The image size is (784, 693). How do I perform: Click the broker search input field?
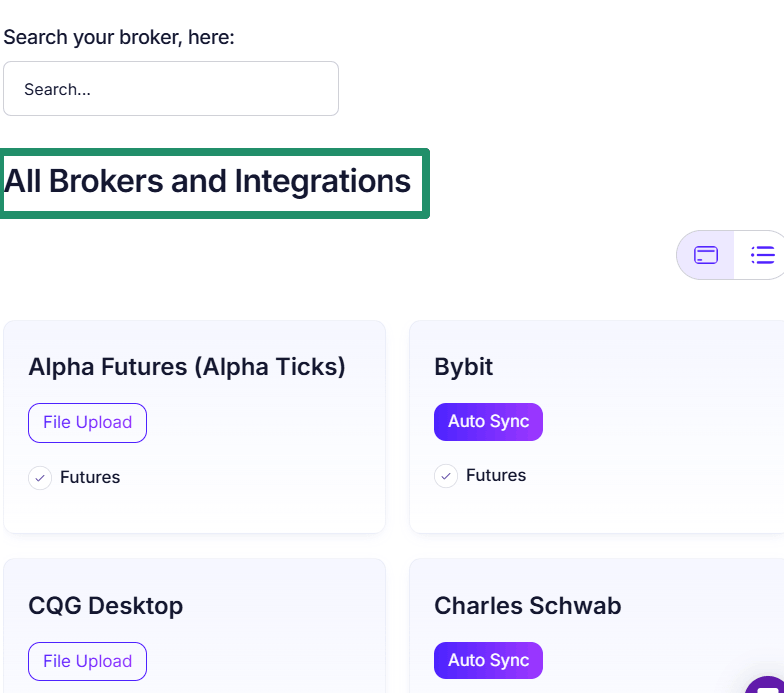click(x=171, y=89)
